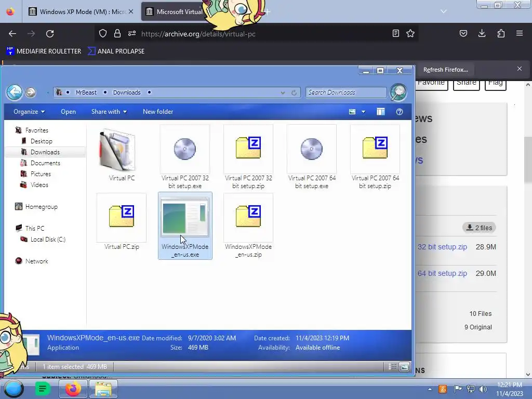Click the MrBeast breadcrumb segment
Viewport: 532px width, 399px height.
pyautogui.click(x=86, y=92)
